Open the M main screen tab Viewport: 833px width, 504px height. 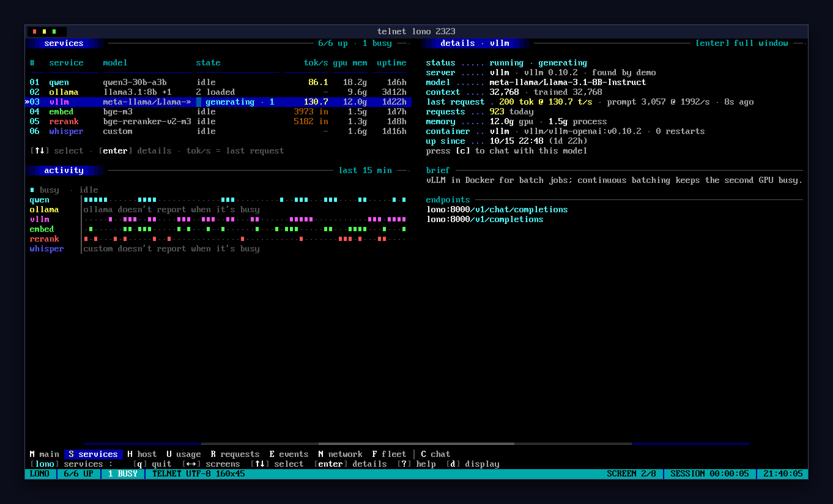(44, 454)
